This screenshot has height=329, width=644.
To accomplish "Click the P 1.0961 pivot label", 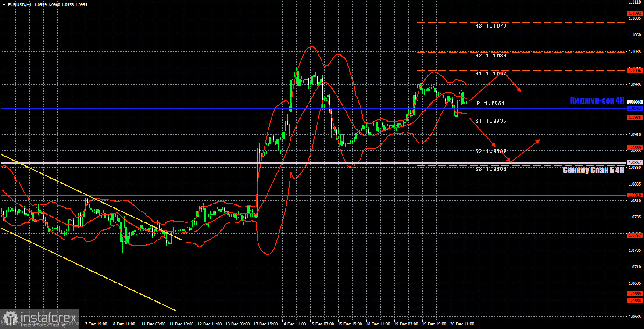I will (x=491, y=104).
